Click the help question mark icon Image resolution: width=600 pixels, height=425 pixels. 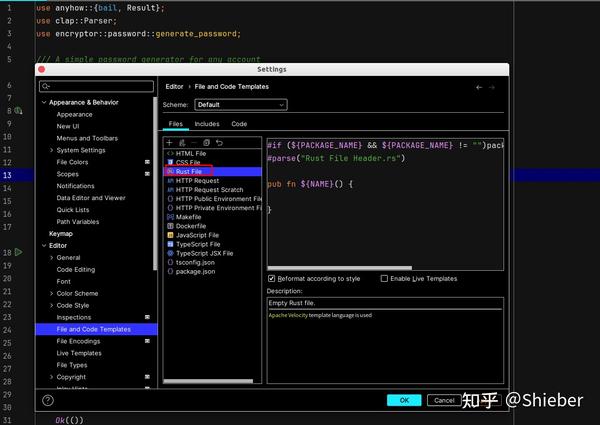click(x=48, y=401)
